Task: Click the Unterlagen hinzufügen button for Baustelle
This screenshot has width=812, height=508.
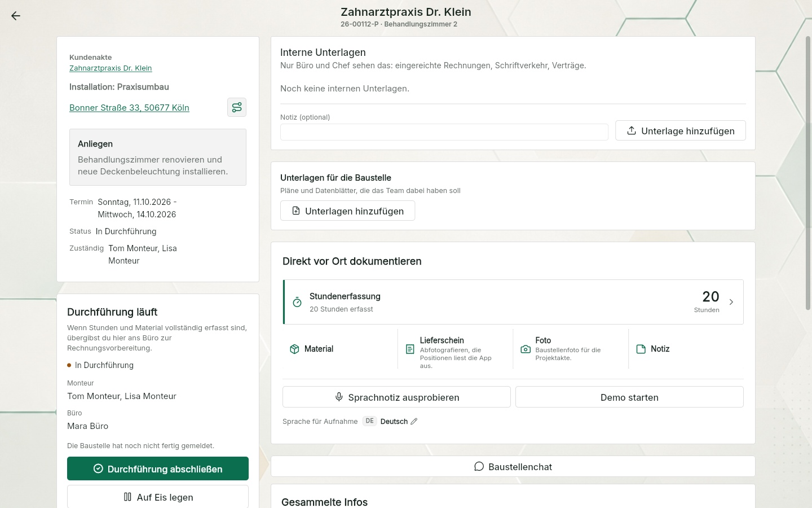Action: 347,211
